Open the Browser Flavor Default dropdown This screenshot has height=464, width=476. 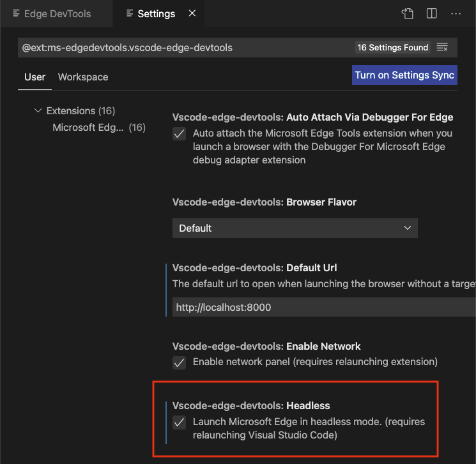coord(295,228)
